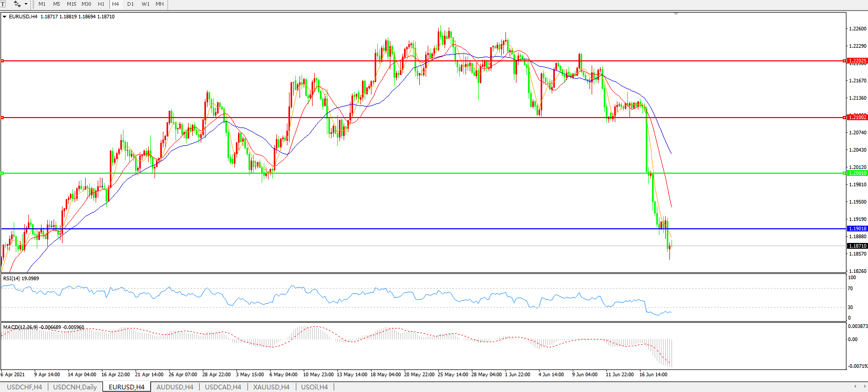Screen dimensions: 868x392
Task: Open the USOil,H4 chart tab
Action: tap(314, 387)
